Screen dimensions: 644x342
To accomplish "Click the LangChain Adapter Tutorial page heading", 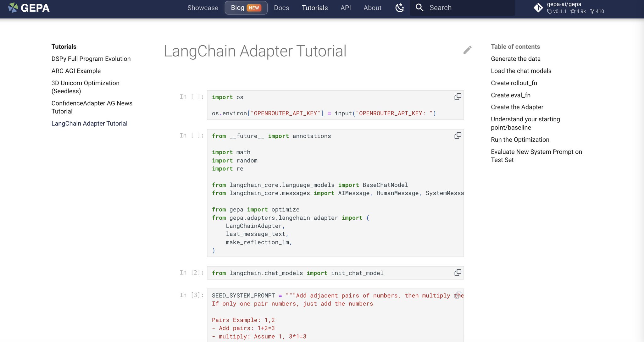I will 255,51.
